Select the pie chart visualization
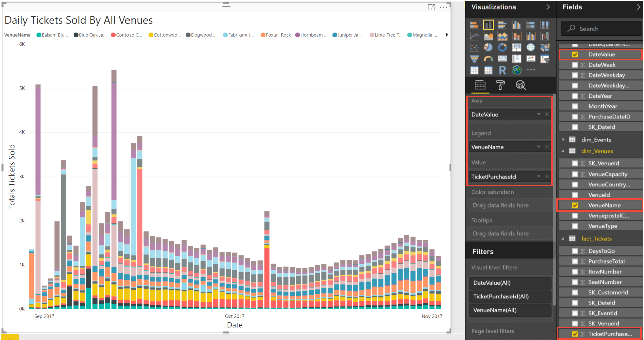644x340 pixels. tap(488, 48)
